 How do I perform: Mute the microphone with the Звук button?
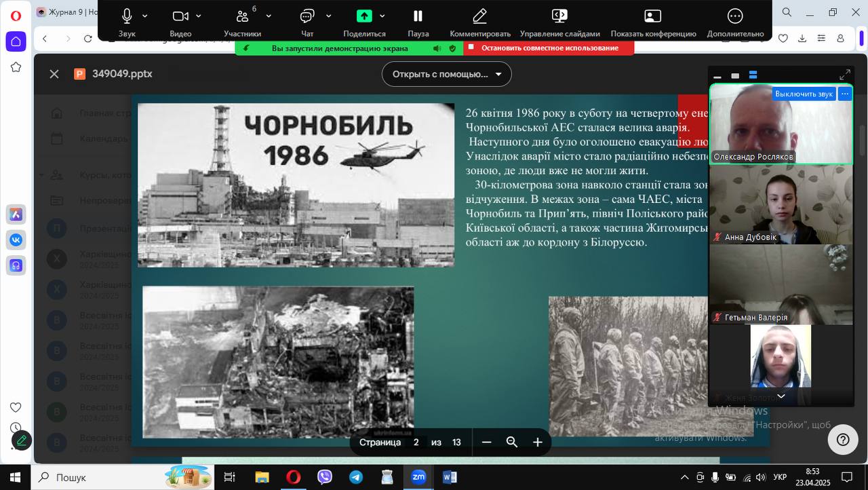click(127, 22)
